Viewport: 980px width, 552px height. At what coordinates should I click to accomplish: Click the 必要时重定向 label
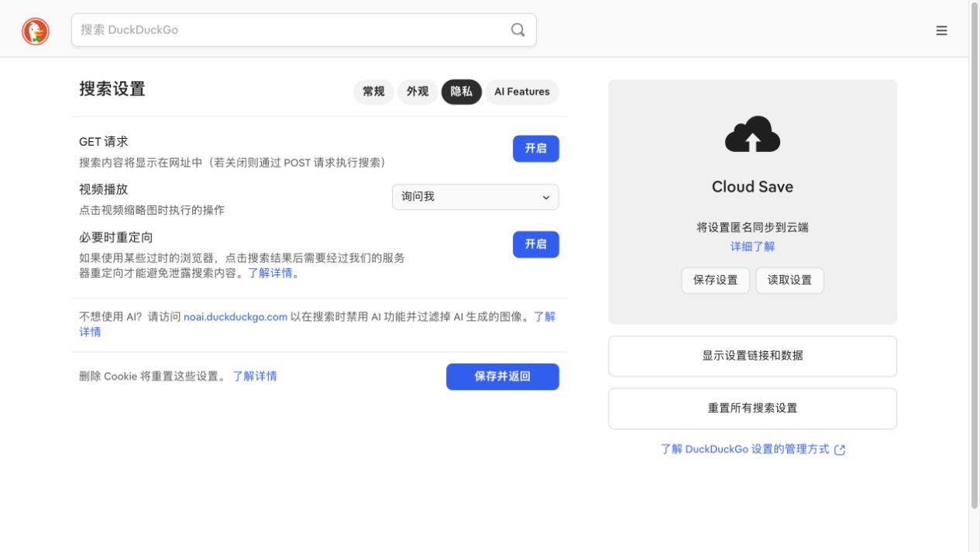pyautogui.click(x=115, y=238)
